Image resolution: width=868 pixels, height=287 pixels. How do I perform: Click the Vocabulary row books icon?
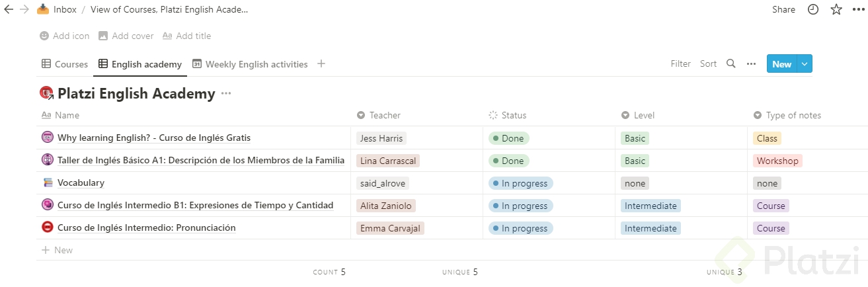(x=48, y=183)
